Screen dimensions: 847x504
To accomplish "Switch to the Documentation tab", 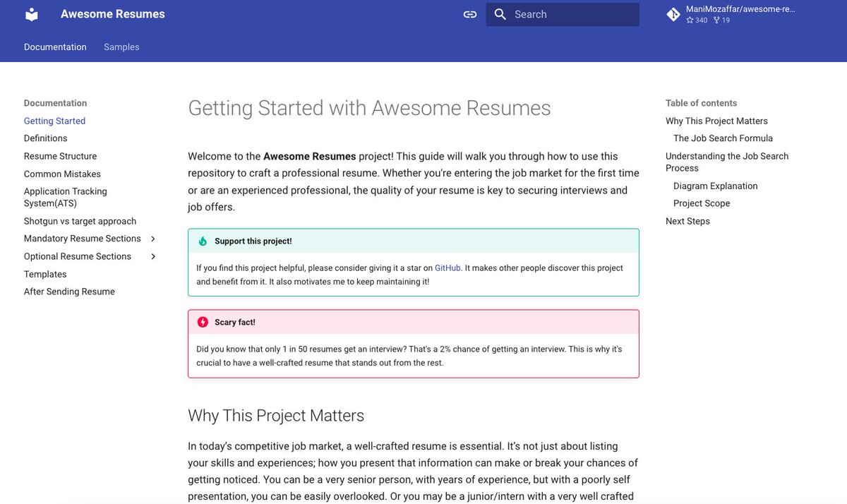I will pos(55,47).
